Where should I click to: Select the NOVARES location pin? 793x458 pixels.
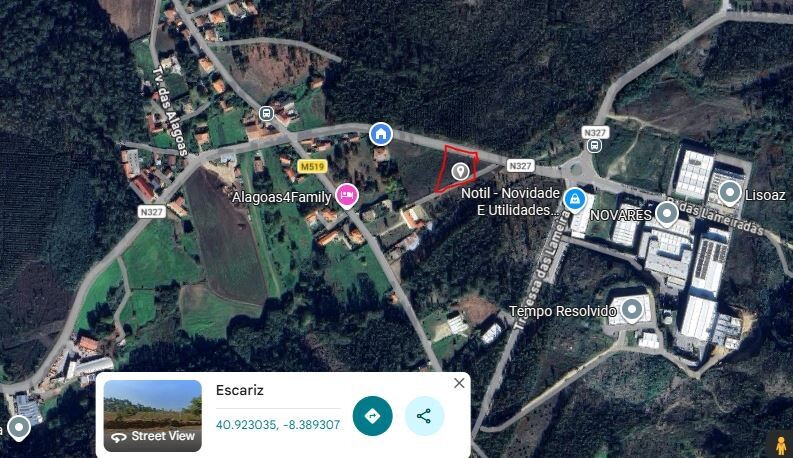pos(667,213)
